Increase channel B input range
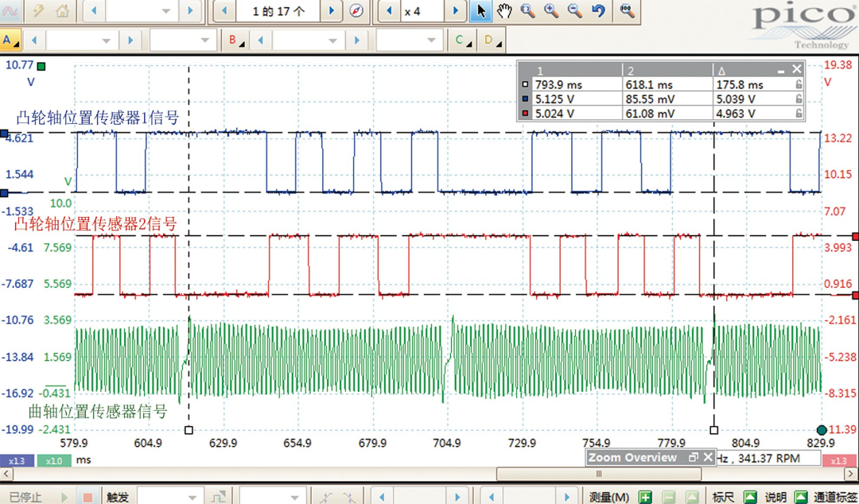Screen dimensions: 859x504 [357, 40]
